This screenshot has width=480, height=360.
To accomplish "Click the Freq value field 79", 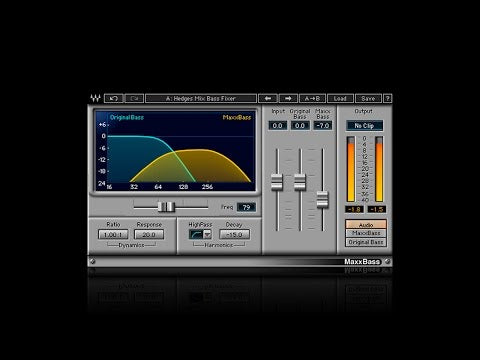I will [246, 207].
